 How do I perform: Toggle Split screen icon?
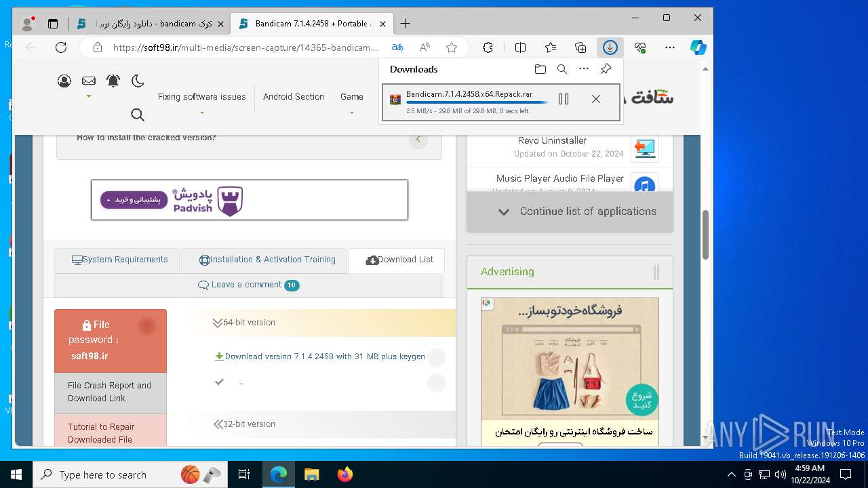pos(520,47)
